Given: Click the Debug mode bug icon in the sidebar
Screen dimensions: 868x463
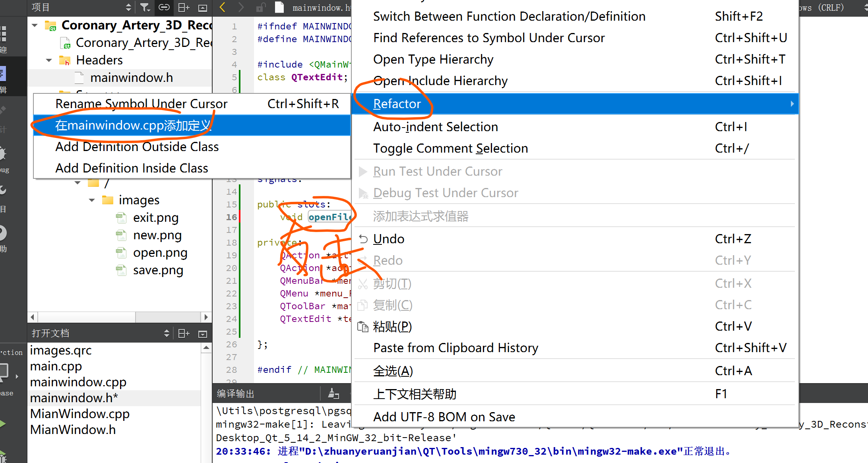Looking at the screenshot, I should click(x=2, y=154).
